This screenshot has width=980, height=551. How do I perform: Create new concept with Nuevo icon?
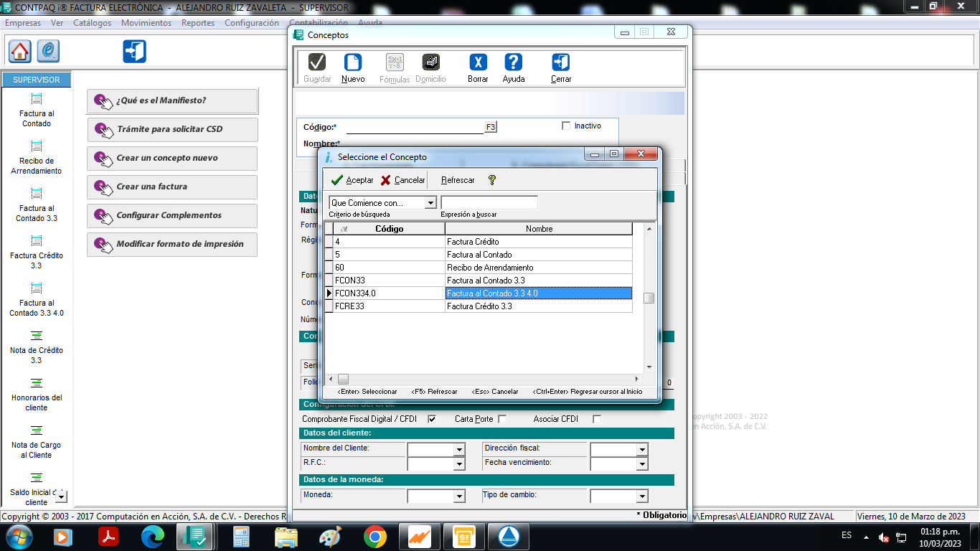tap(353, 62)
